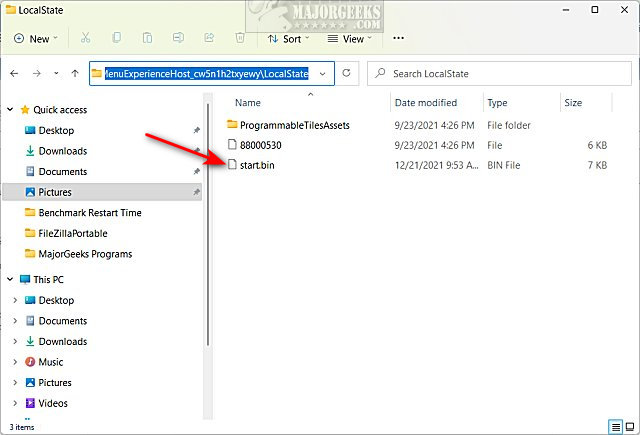Open the Sort dropdown menu
Screen dimensions: 640x435
[x=289, y=39]
